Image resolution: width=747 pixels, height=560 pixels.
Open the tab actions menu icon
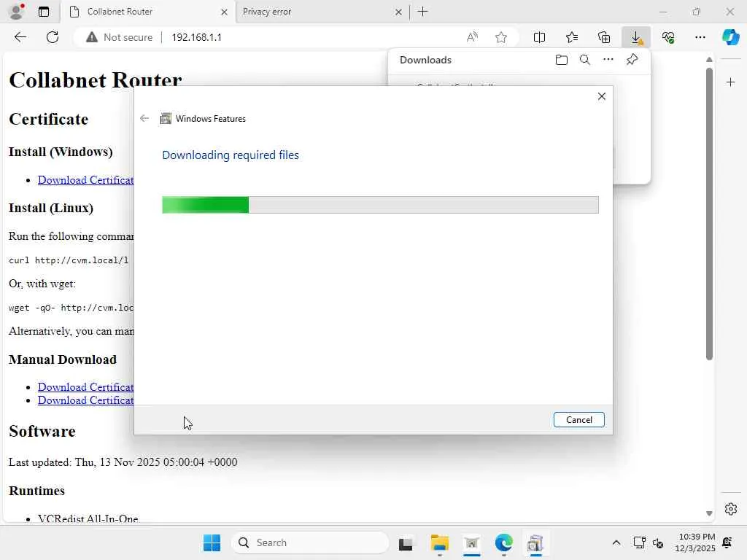44,12
